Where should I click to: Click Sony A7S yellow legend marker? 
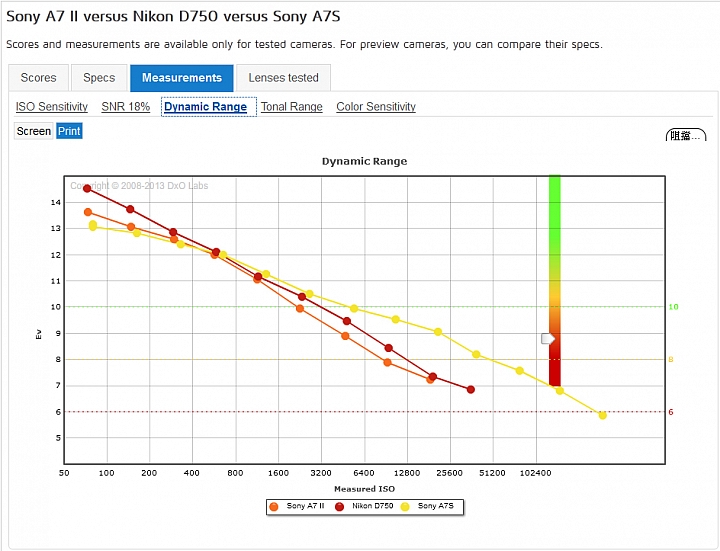(405, 506)
